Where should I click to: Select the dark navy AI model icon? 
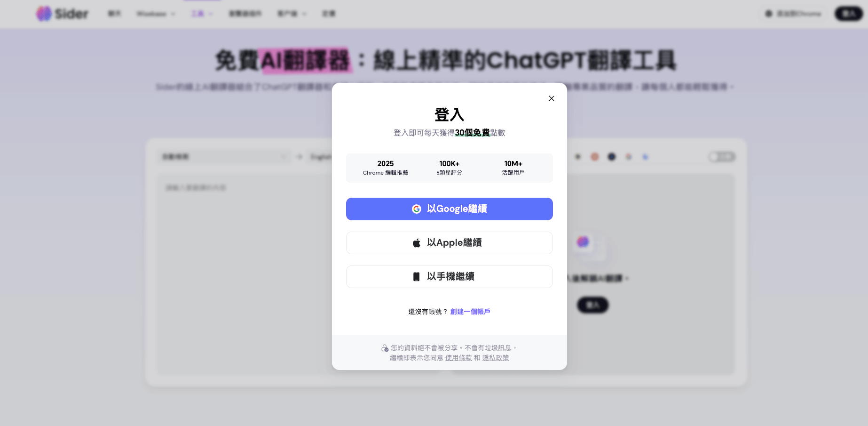(612, 157)
